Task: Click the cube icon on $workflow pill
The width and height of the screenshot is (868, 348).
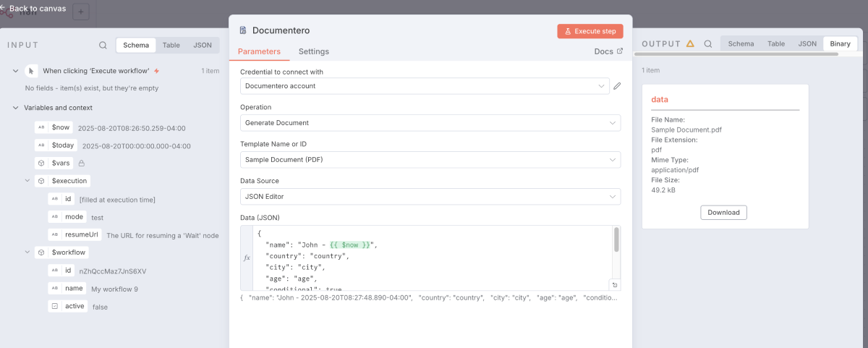Action: 42,252
